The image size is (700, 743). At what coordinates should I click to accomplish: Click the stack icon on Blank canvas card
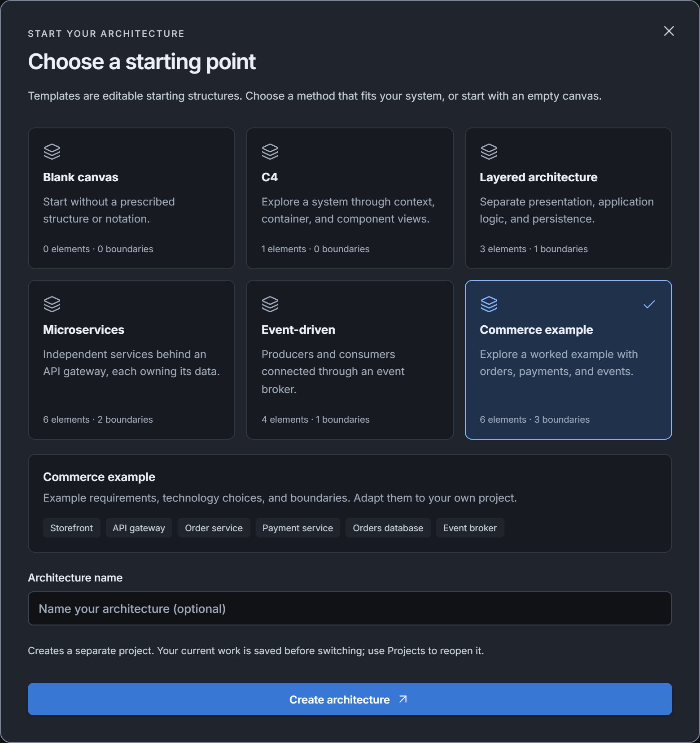click(52, 152)
